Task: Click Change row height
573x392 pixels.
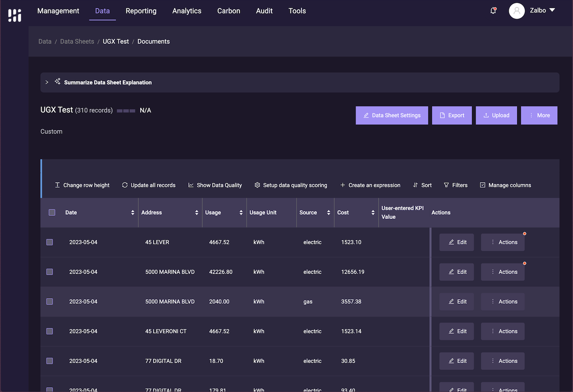Action: tap(82, 185)
